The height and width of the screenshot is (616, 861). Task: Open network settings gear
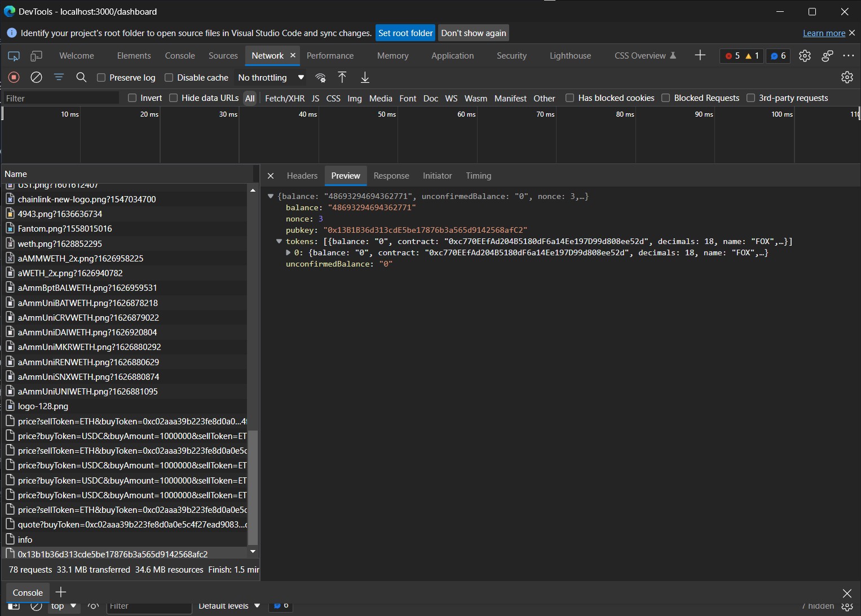point(847,77)
